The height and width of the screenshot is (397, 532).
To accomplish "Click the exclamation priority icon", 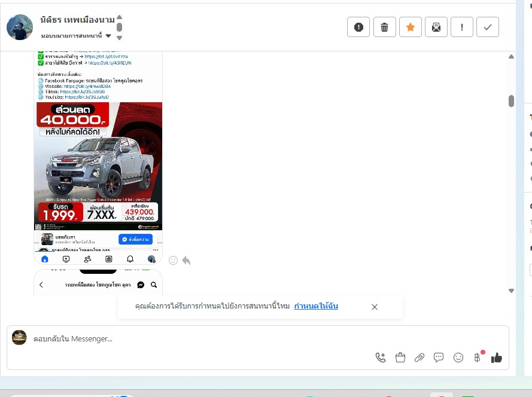I will (x=462, y=27).
